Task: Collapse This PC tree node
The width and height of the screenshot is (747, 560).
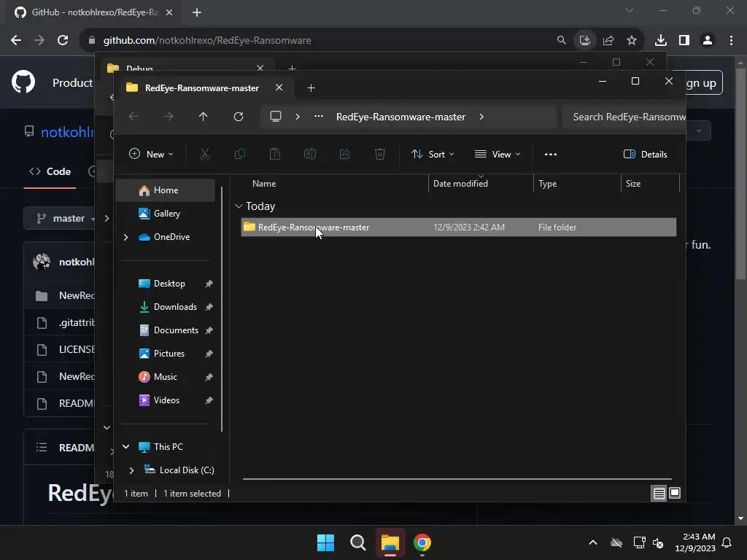Action: 125,447
